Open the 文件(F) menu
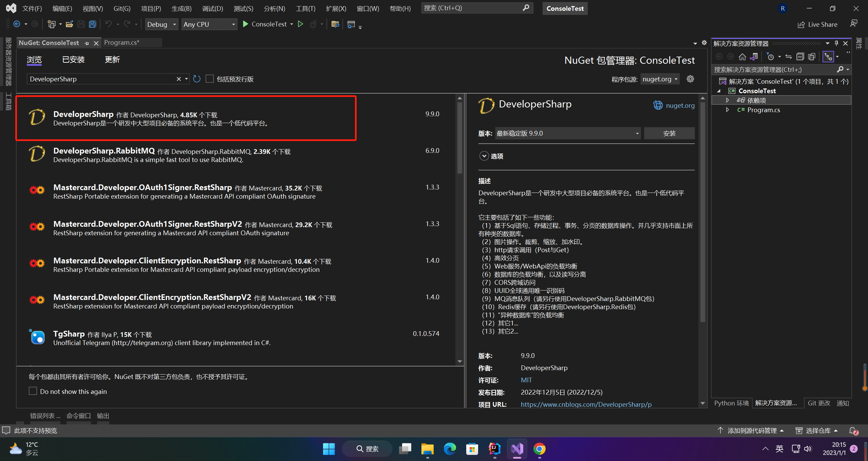This screenshot has width=868, height=461. click(x=32, y=8)
